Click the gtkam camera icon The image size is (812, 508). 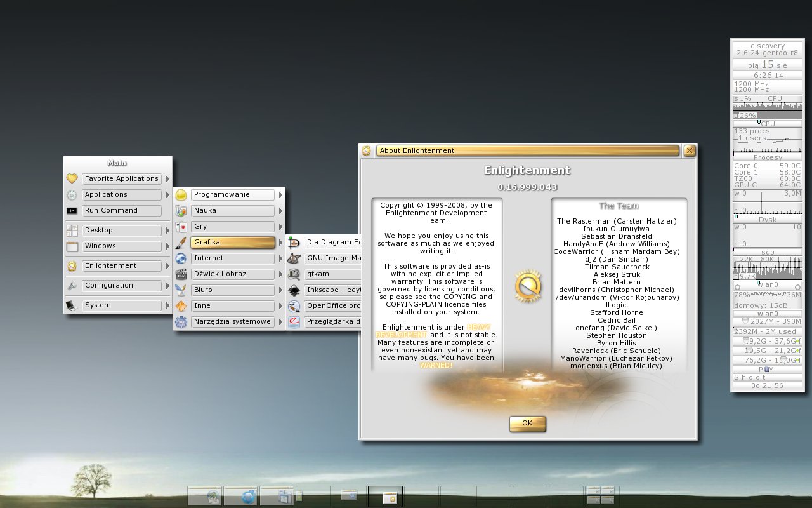294,274
